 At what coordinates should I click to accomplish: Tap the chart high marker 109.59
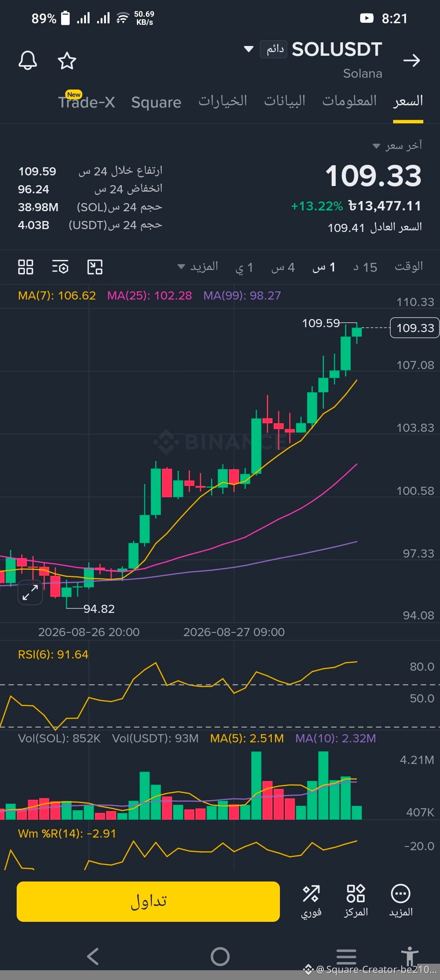click(x=321, y=323)
